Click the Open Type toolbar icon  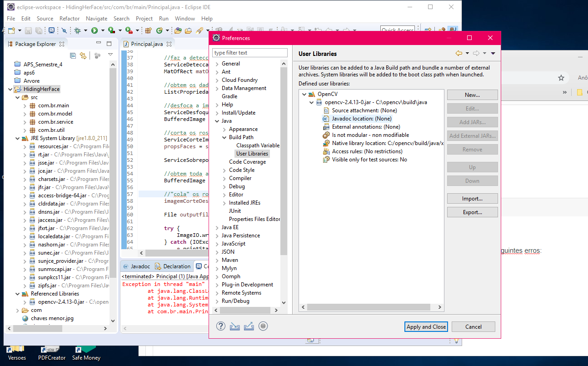coord(178,30)
